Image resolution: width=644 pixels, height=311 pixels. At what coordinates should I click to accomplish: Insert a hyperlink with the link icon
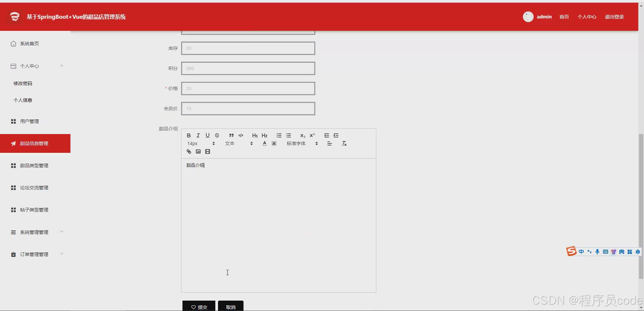pyautogui.click(x=189, y=151)
